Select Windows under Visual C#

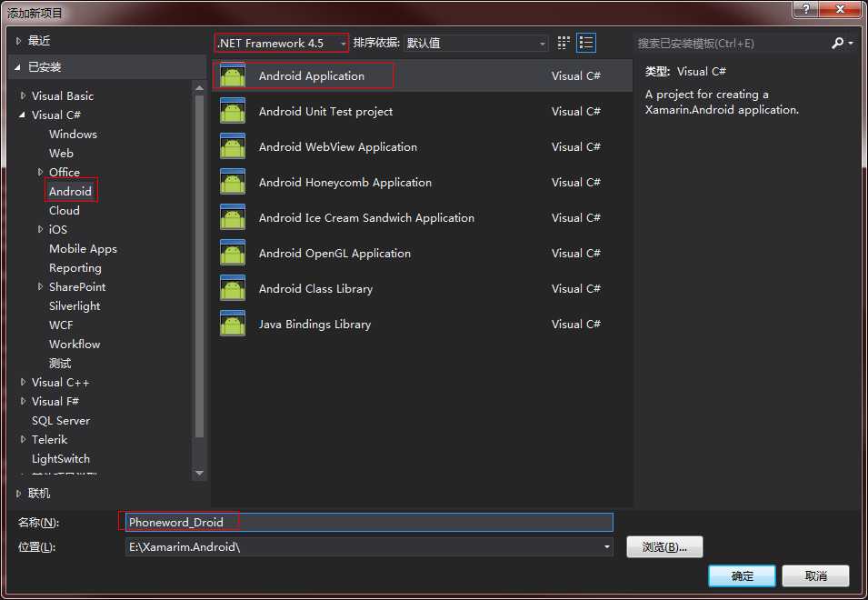[73, 134]
